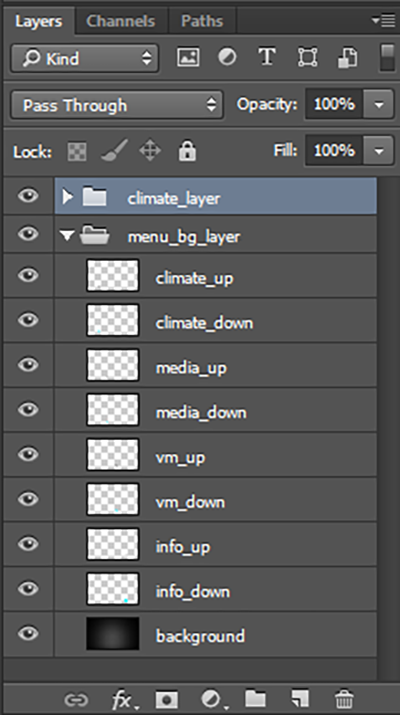Hide the vm_down layer
The height and width of the screenshot is (715, 400).
[28, 499]
